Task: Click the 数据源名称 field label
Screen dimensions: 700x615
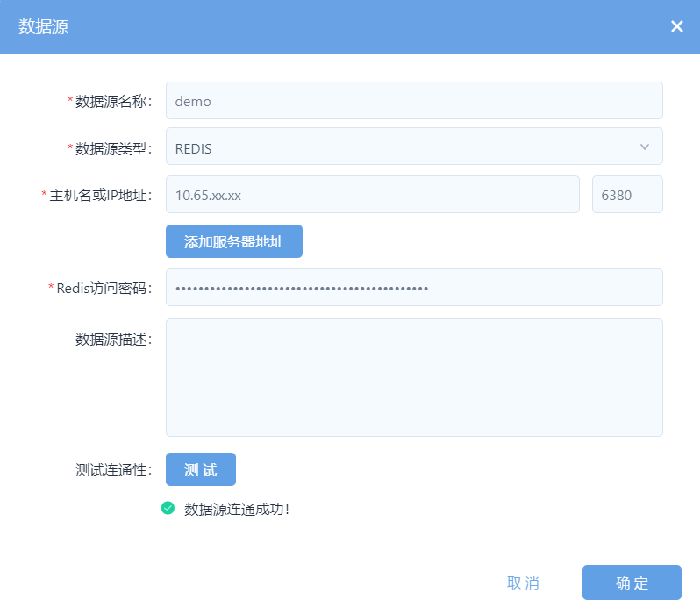Action: tap(113, 102)
